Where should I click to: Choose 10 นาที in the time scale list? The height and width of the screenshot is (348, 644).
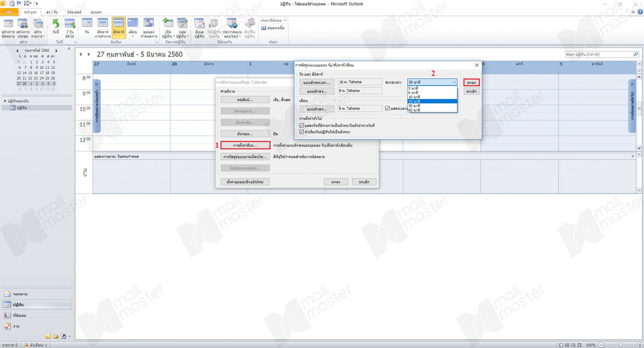point(432,97)
